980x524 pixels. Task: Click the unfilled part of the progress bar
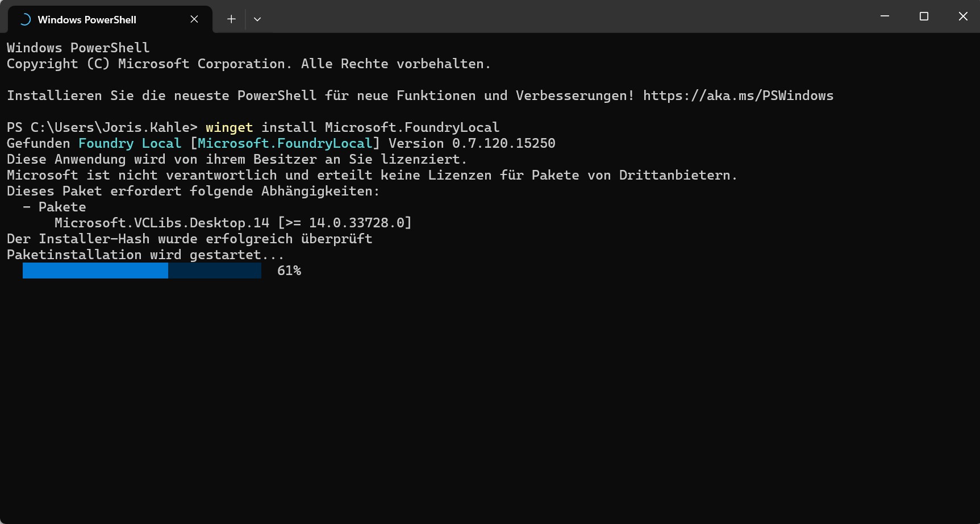click(x=215, y=271)
